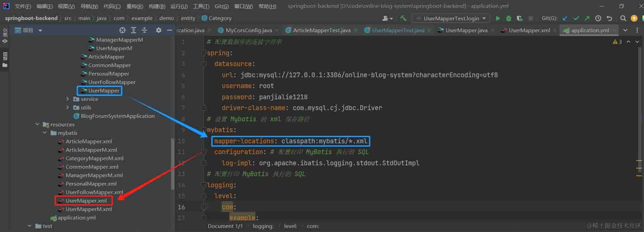
Task: Open the 帮助(H) menu
Action: point(267,6)
